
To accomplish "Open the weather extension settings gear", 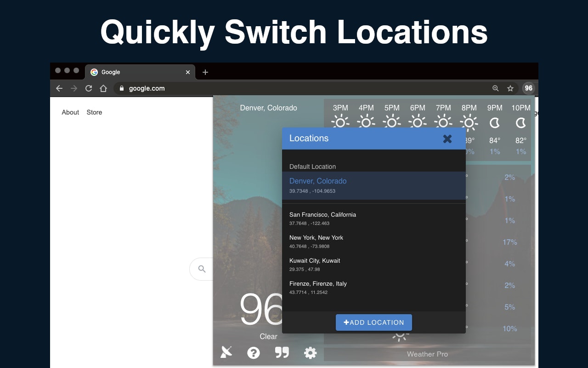I will tap(310, 353).
